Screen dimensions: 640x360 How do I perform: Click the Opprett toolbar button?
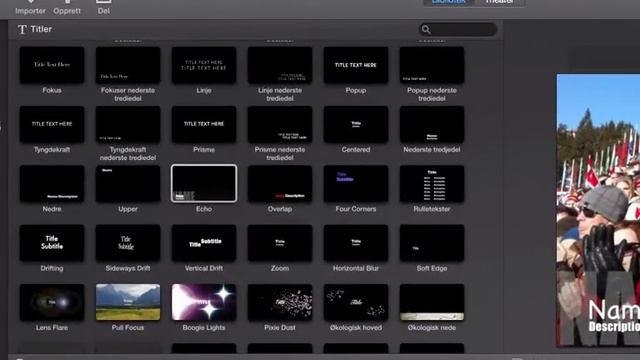coord(67,8)
